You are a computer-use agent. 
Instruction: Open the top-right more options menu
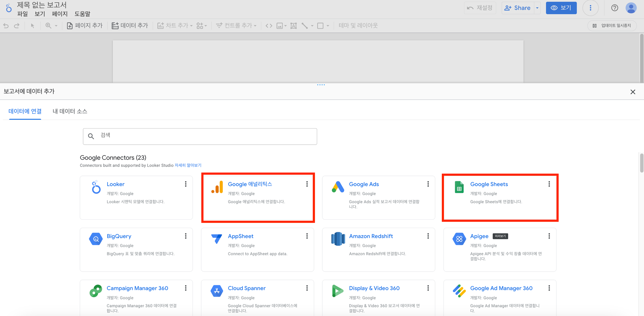591,8
